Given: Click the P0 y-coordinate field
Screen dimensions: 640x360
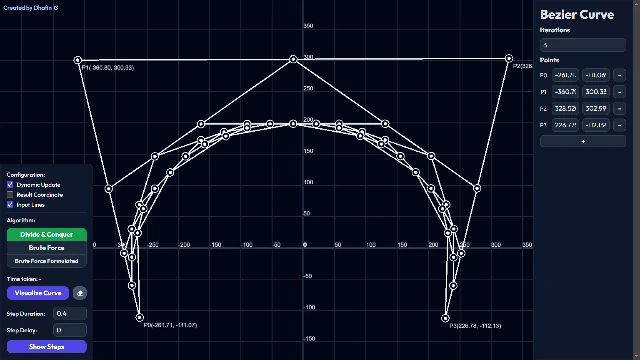Looking at the screenshot, I should [x=596, y=75].
